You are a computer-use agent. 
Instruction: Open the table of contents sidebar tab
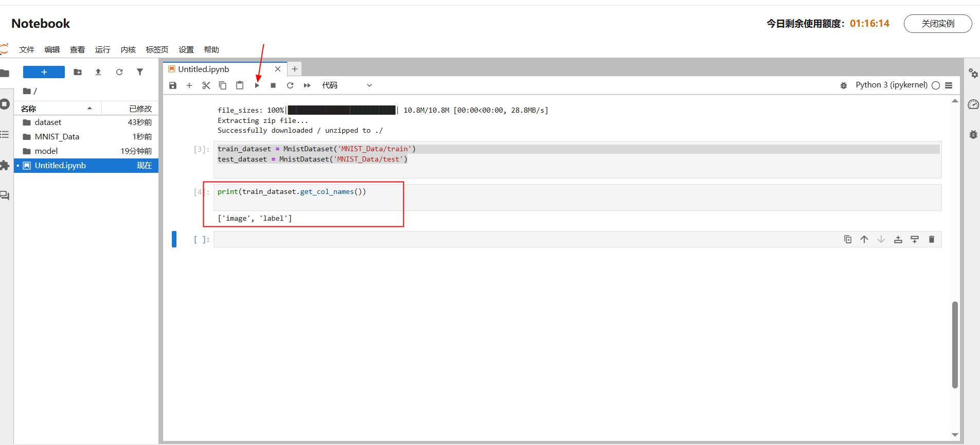coord(5,134)
